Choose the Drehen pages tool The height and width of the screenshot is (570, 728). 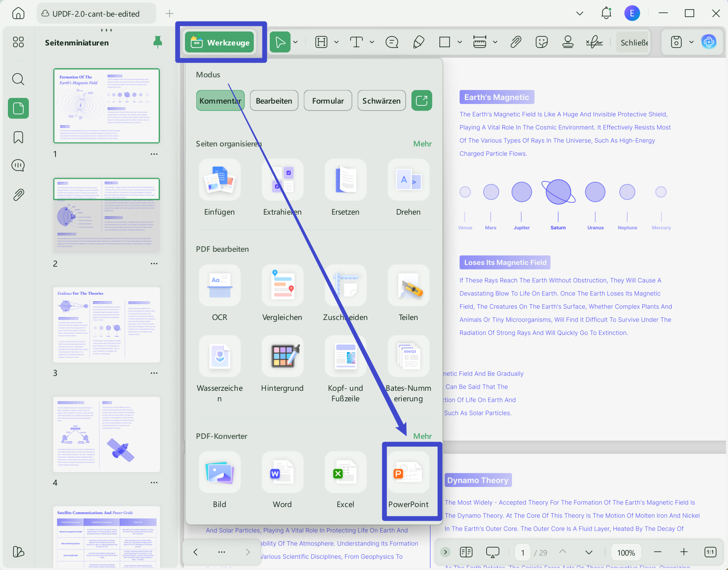(408, 188)
